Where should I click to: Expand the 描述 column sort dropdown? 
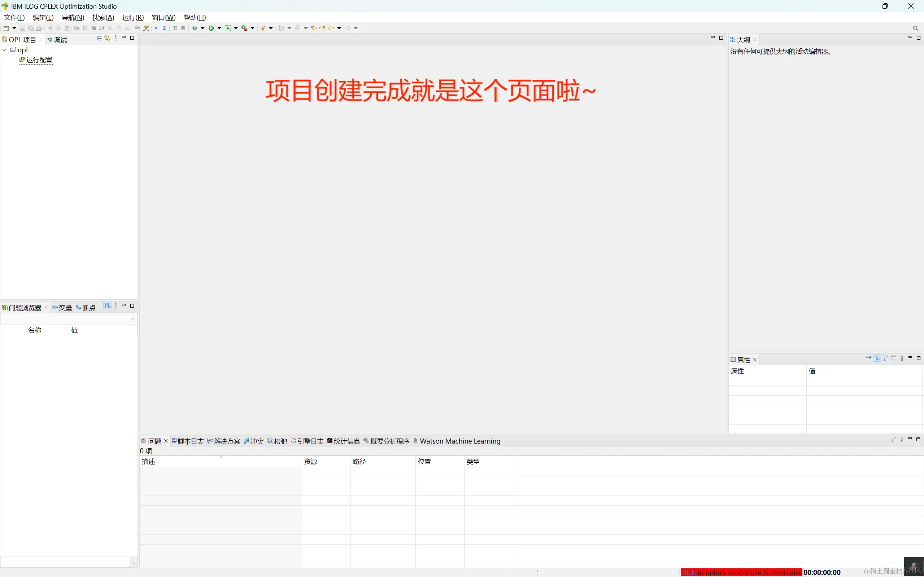(221, 457)
